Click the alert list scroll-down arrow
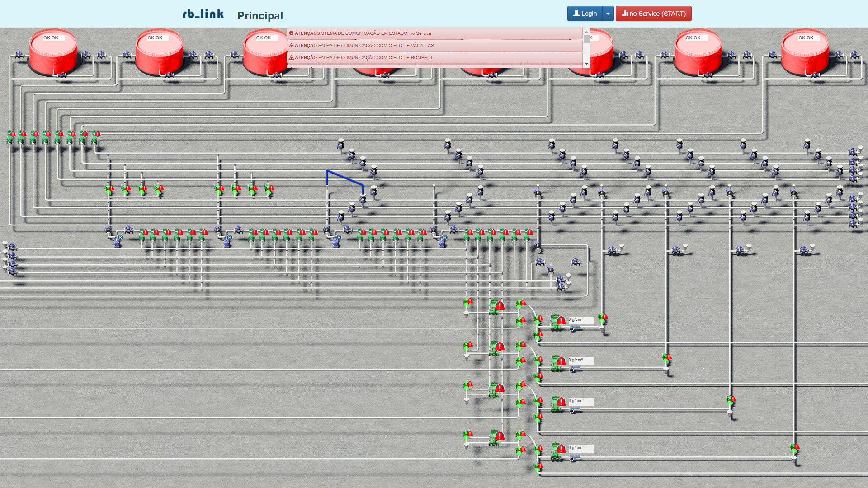The height and width of the screenshot is (488, 868). pyautogui.click(x=586, y=64)
